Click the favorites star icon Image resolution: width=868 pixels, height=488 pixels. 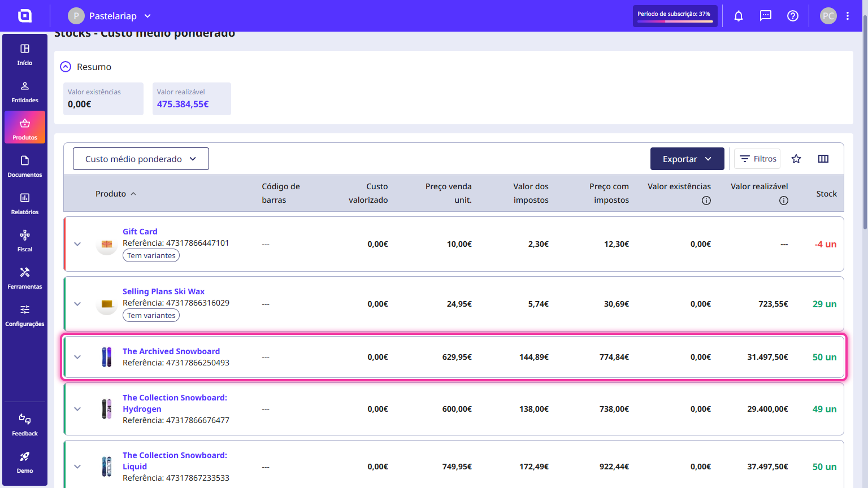(x=796, y=159)
